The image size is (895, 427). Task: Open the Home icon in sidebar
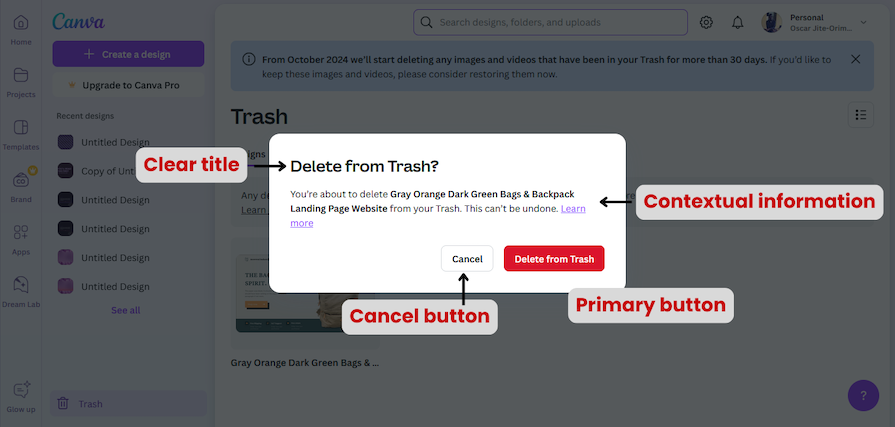(x=21, y=24)
